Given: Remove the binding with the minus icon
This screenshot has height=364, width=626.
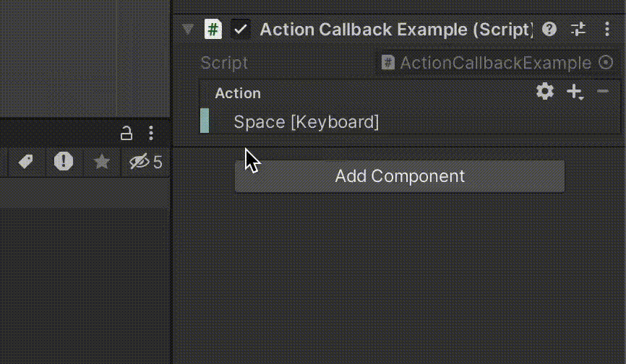Looking at the screenshot, I should (x=603, y=92).
